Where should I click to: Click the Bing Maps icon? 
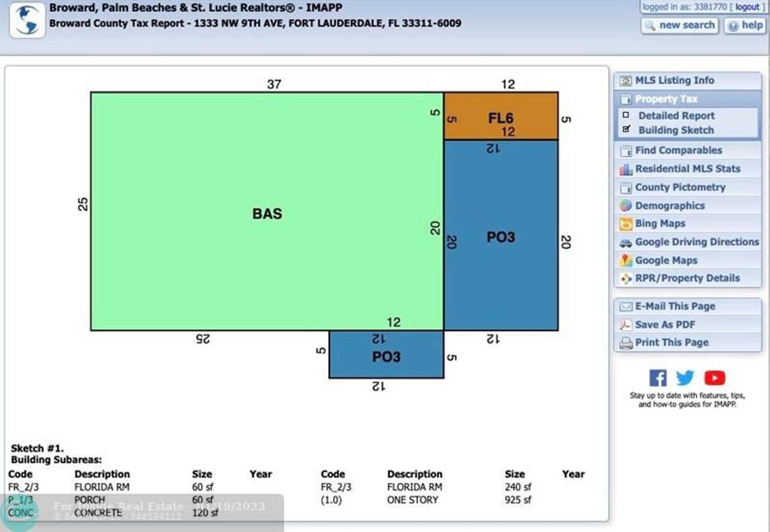coord(626,224)
